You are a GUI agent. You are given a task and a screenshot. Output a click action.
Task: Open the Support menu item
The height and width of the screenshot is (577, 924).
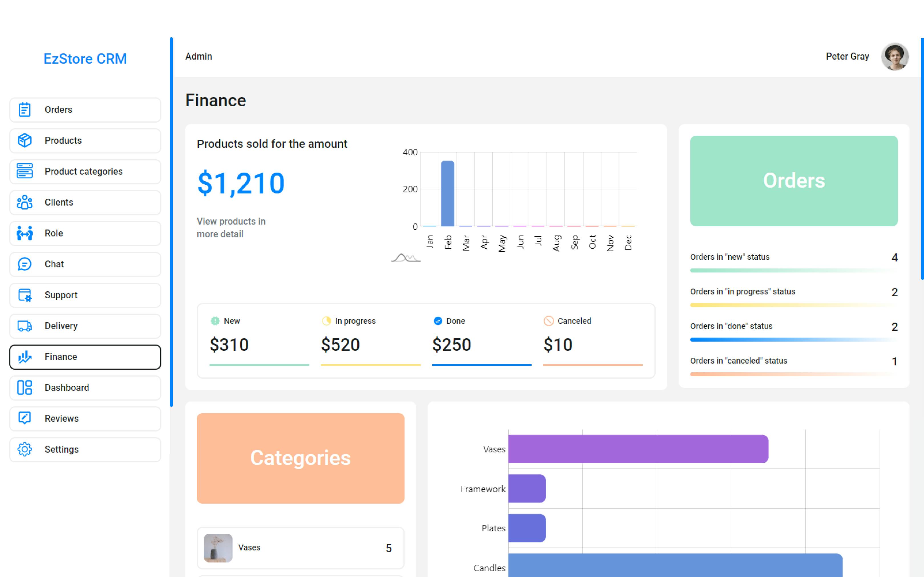click(x=85, y=295)
